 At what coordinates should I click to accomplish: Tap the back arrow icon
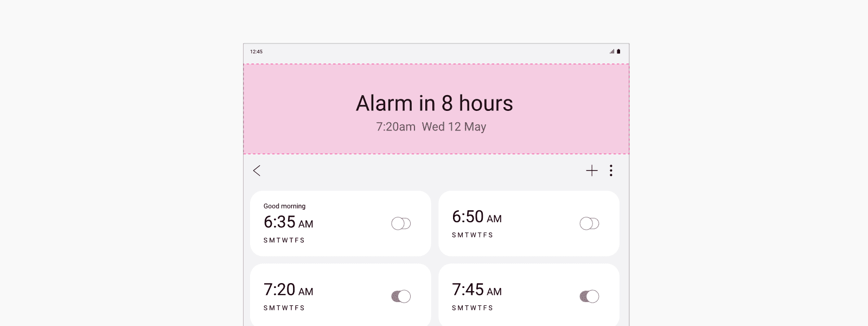(x=257, y=171)
